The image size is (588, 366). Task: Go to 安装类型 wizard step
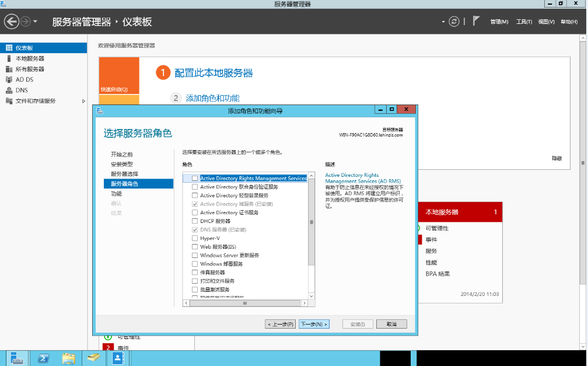[x=121, y=164]
